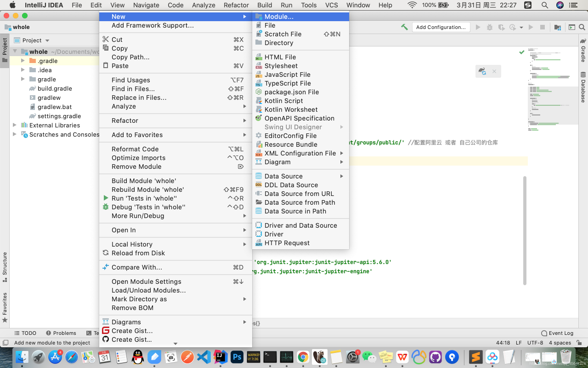Select Driver and Data Source option
588x368 pixels.
click(x=301, y=225)
